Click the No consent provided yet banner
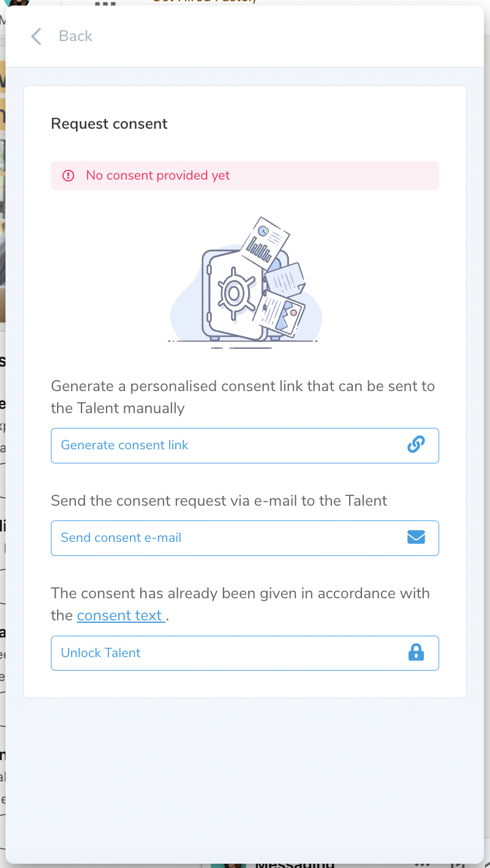This screenshot has width=490, height=868. [x=245, y=176]
